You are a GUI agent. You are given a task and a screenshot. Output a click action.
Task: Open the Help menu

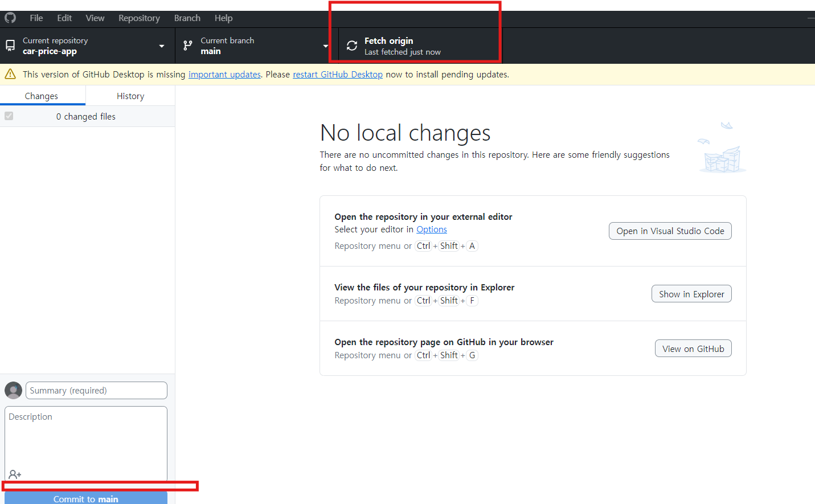pyautogui.click(x=224, y=18)
